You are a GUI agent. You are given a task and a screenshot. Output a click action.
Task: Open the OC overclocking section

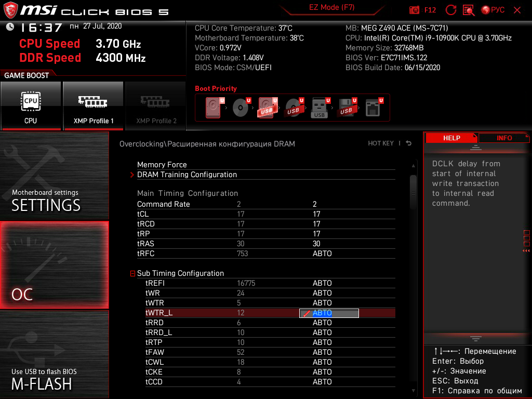54,265
